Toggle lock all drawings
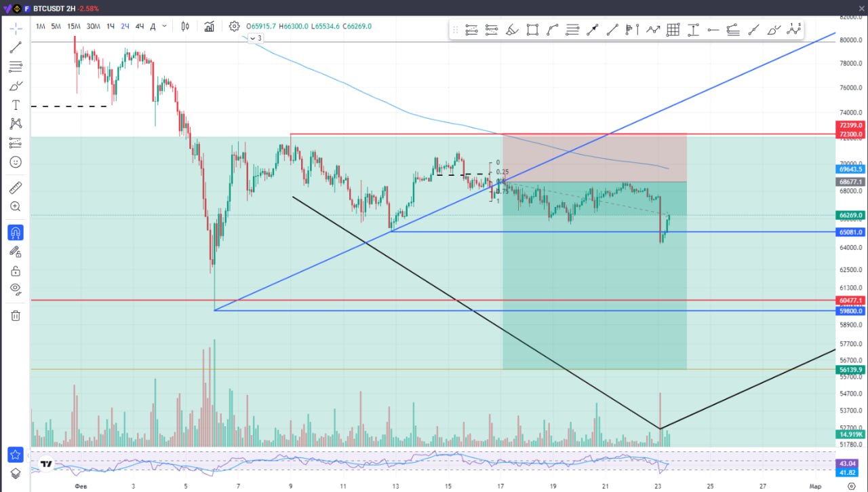 16,271
